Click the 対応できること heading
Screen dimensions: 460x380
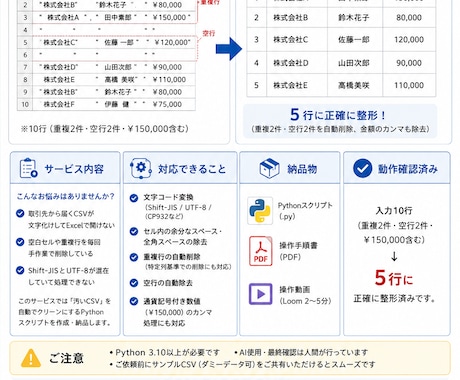tap(192, 169)
